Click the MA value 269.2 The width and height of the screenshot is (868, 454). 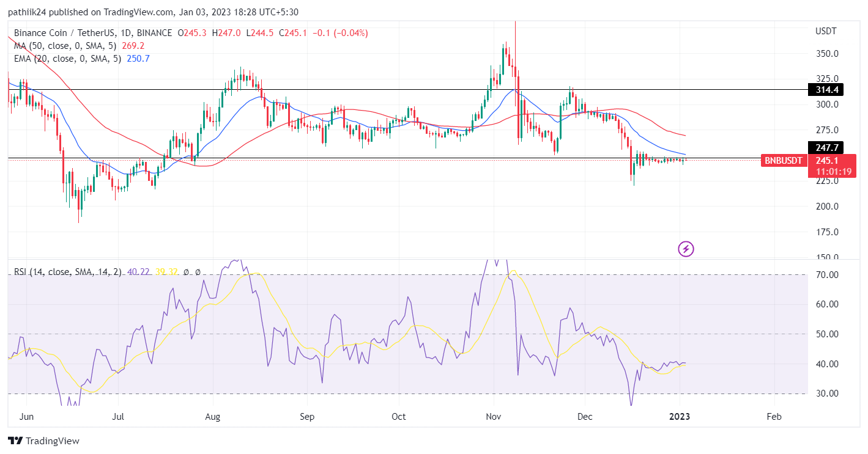[x=133, y=46]
